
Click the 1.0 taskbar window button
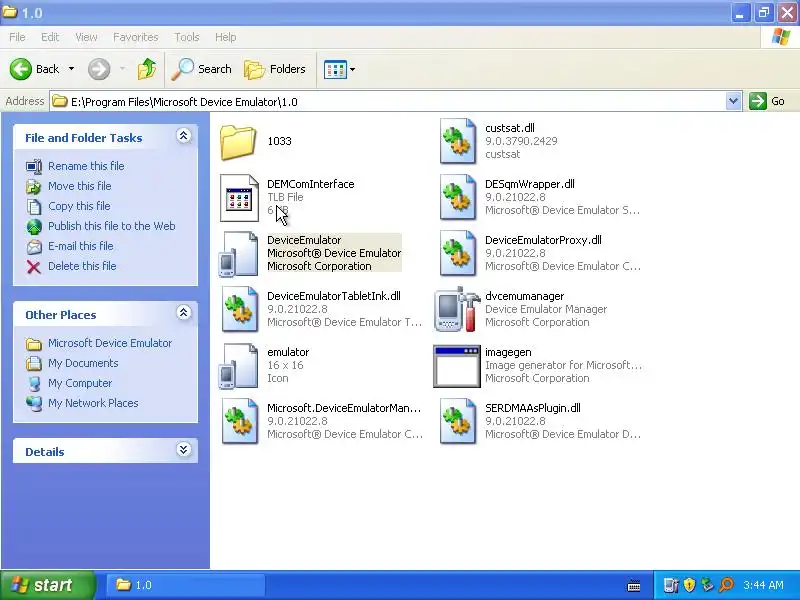(186, 585)
